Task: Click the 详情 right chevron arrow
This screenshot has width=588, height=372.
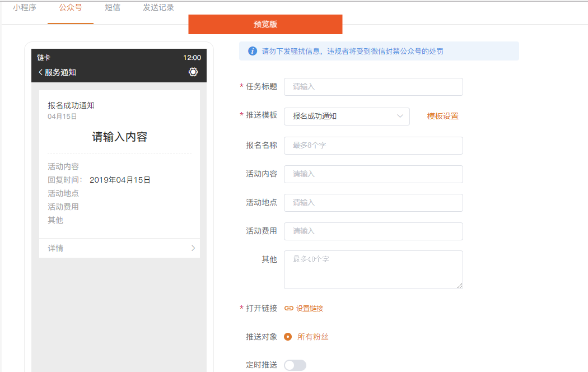Action: click(193, 248)
